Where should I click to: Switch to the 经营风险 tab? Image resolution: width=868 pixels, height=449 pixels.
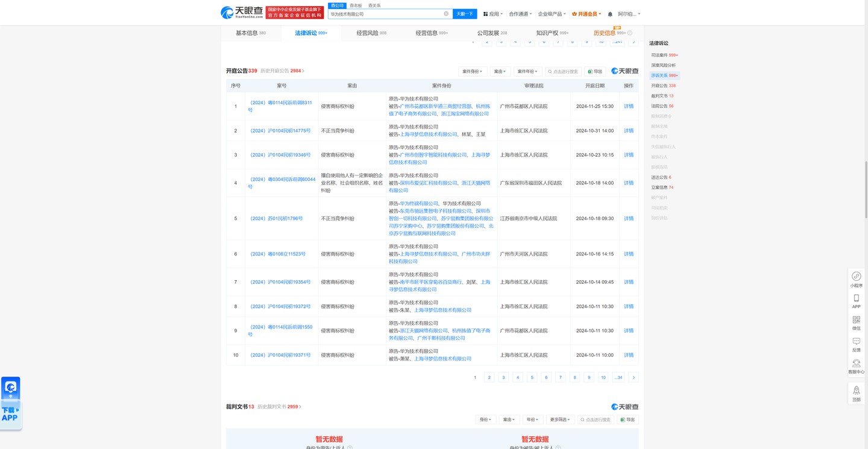click(x=371, y=33)
